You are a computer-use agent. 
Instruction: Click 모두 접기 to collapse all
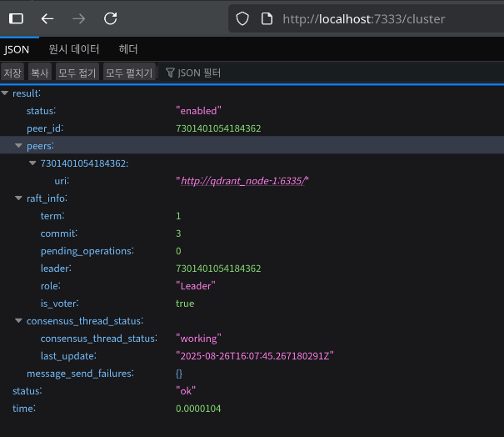tap(77, 73)
